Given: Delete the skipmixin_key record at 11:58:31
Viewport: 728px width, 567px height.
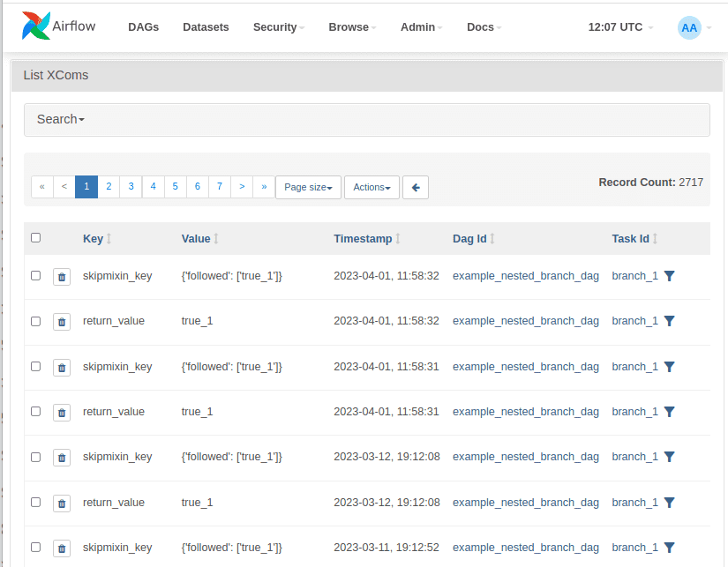Looking at the screenshot, I should (x=62, y=368).
